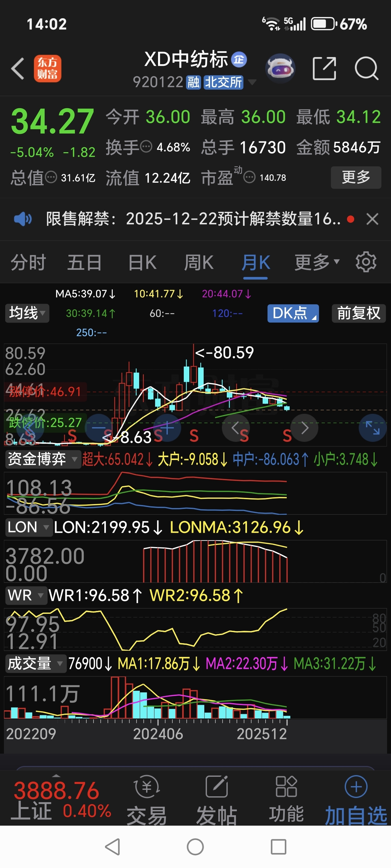Open 更多 quote details button

click(356, 177)
